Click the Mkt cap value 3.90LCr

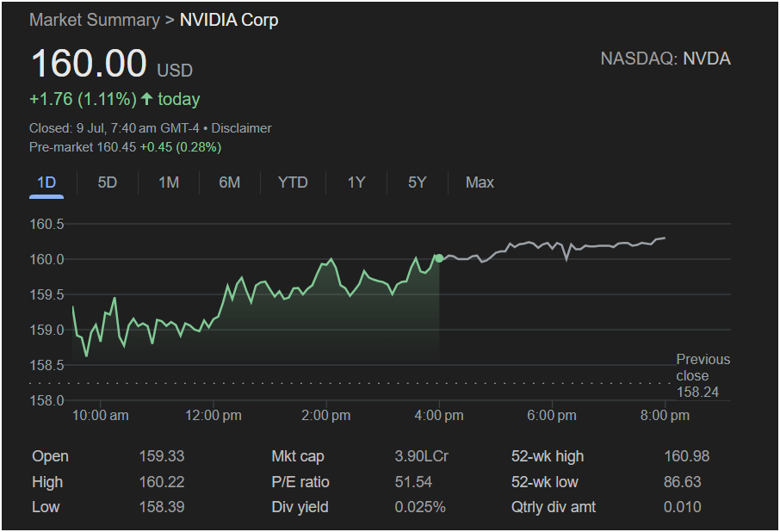coord(421,456)
